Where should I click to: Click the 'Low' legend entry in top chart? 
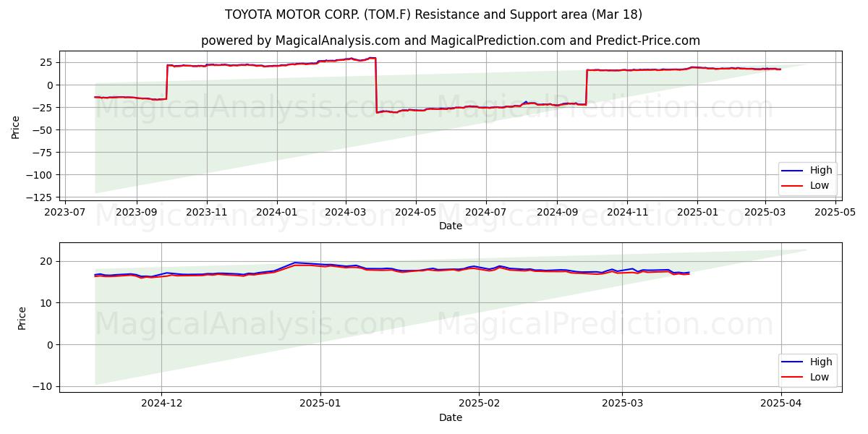point(820,186)
